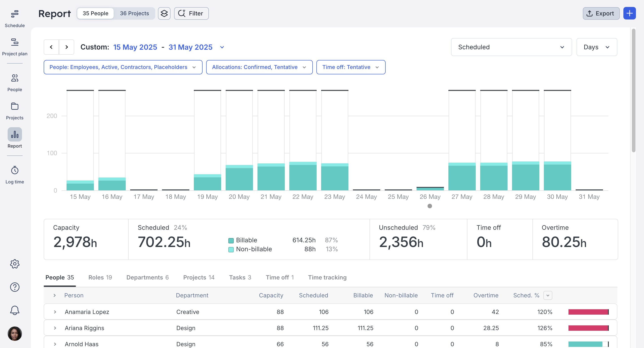Open the Scheduled dropdown
Screen dimensions: 644x348
coord(511,47)
